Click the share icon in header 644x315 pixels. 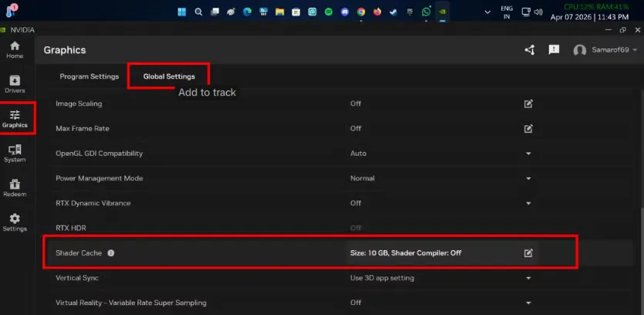click(x=530, y=50)
